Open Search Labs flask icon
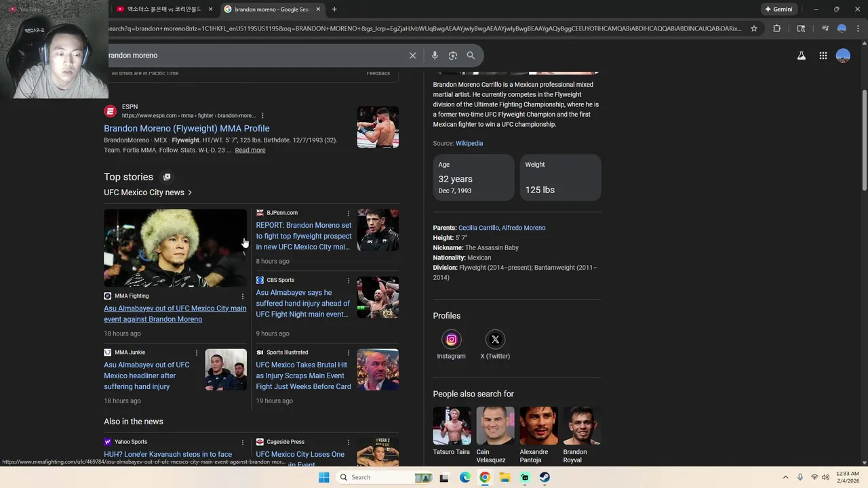 tap(802, 56)
